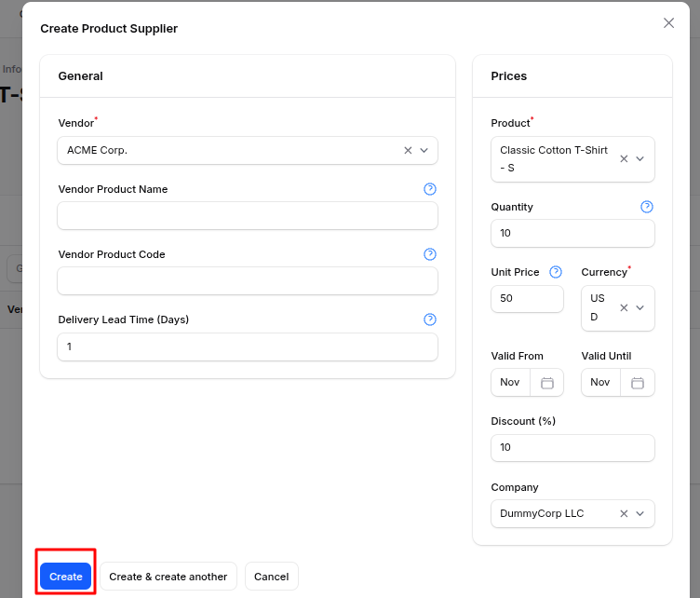Clear the ACME Corp. vendor selection

point(408,150)
